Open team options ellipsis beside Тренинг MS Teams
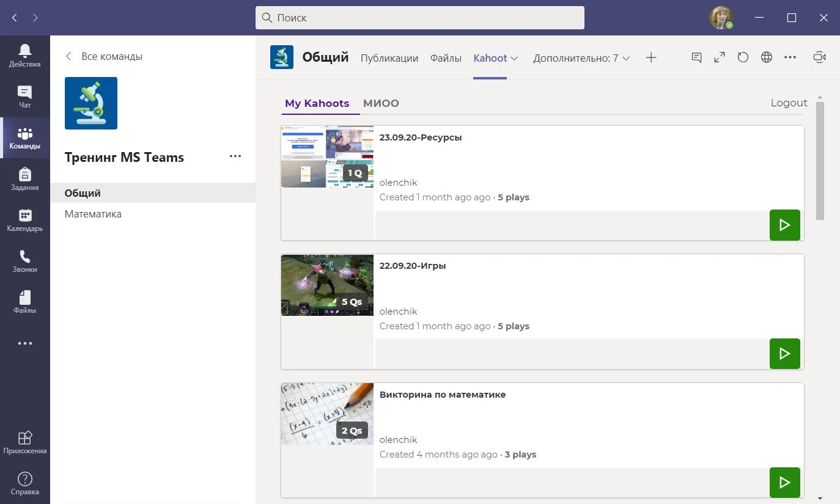 pos(235,156)
